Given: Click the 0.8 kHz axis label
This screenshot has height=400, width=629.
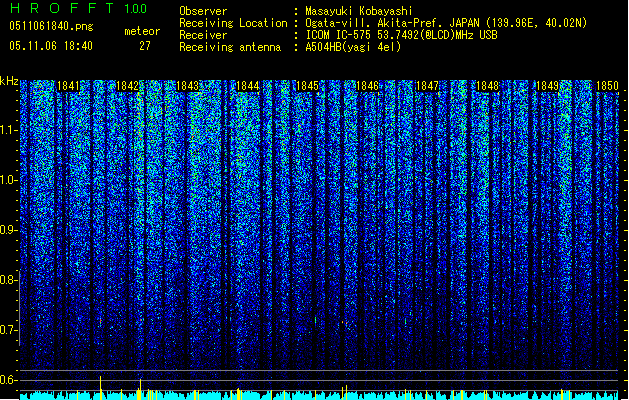Looking at the screenshot, I should [x=9, y=280].
